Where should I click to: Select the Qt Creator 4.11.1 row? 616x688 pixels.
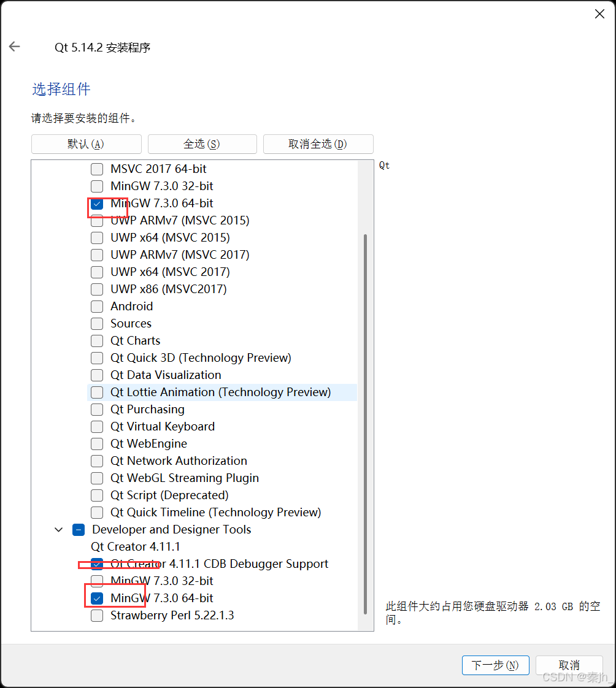point(135,547)
